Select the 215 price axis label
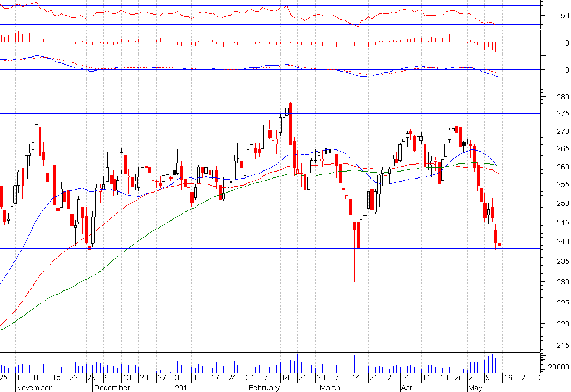 [562, 345]
